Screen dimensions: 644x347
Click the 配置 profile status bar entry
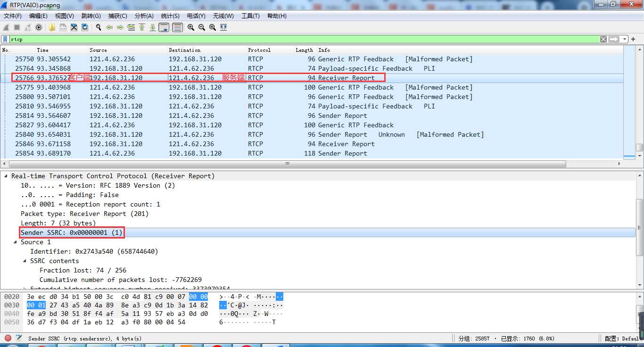[622, 339]
